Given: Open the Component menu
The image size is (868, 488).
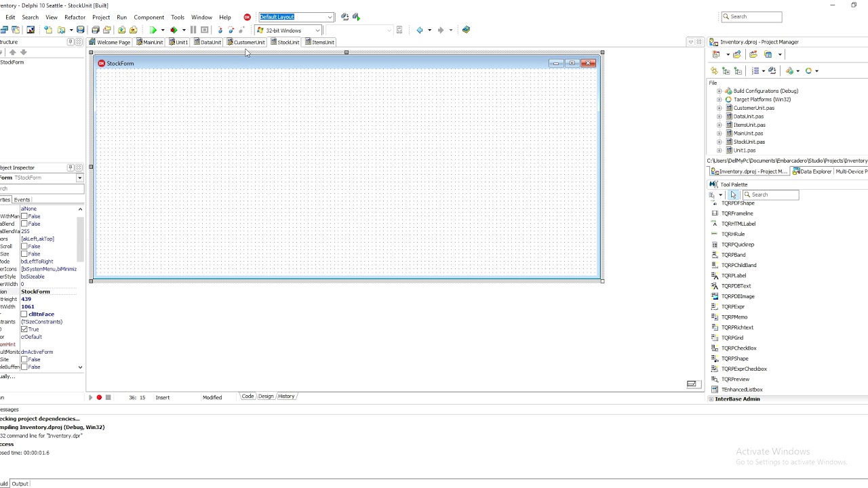Looking at the screenshot, I should [149, 17].
